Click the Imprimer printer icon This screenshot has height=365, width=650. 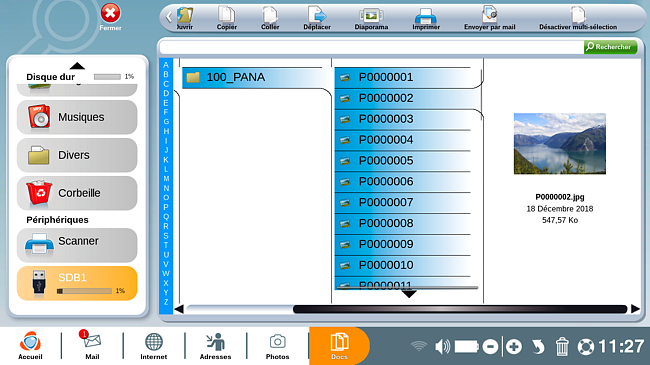coord(425,16)
